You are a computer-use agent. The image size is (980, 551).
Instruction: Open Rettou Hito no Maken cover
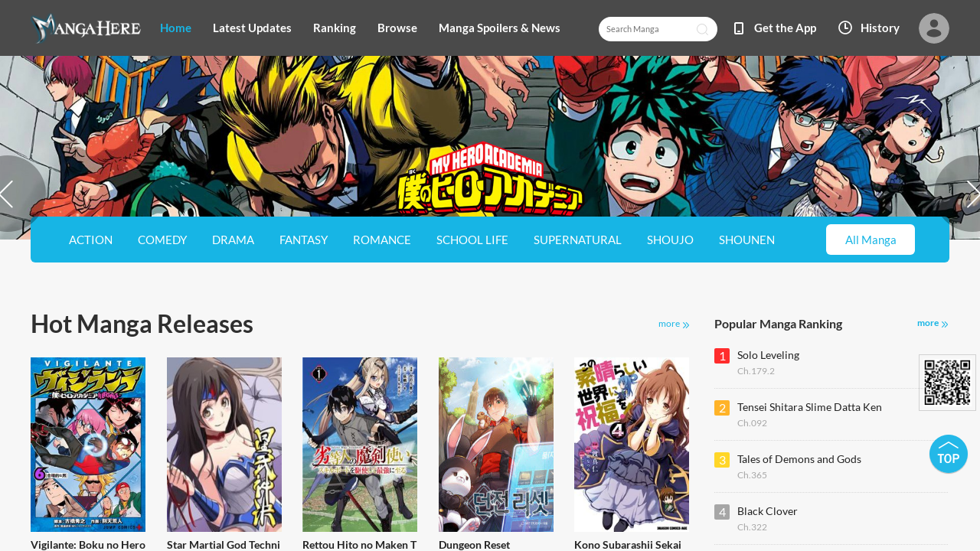(360, 445)
